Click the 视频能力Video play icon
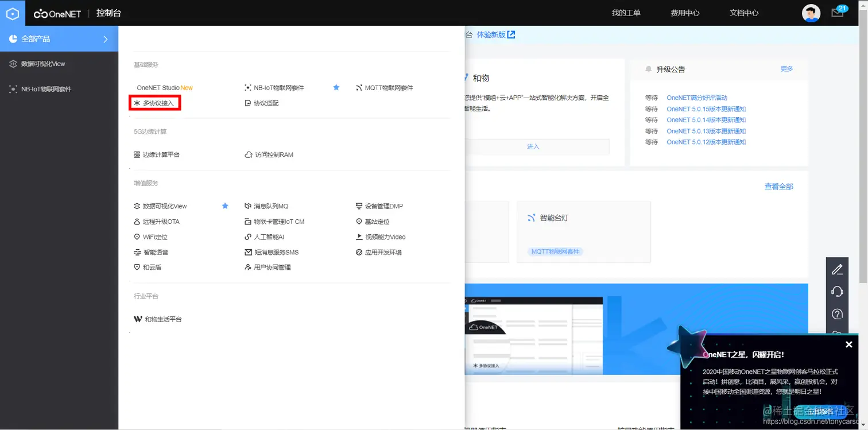The width and height of the screenshot is (868, 430). [359, 237]
